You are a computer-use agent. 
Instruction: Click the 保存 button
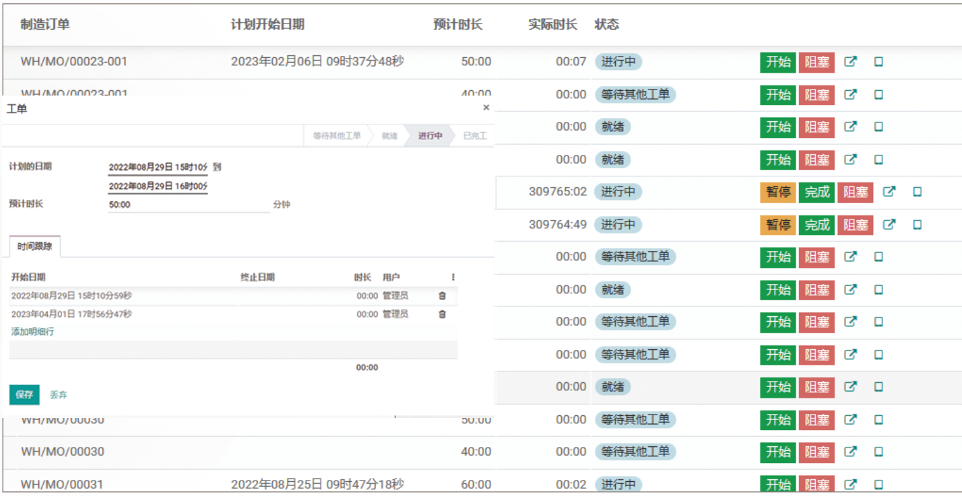click(x=24, y=395)
